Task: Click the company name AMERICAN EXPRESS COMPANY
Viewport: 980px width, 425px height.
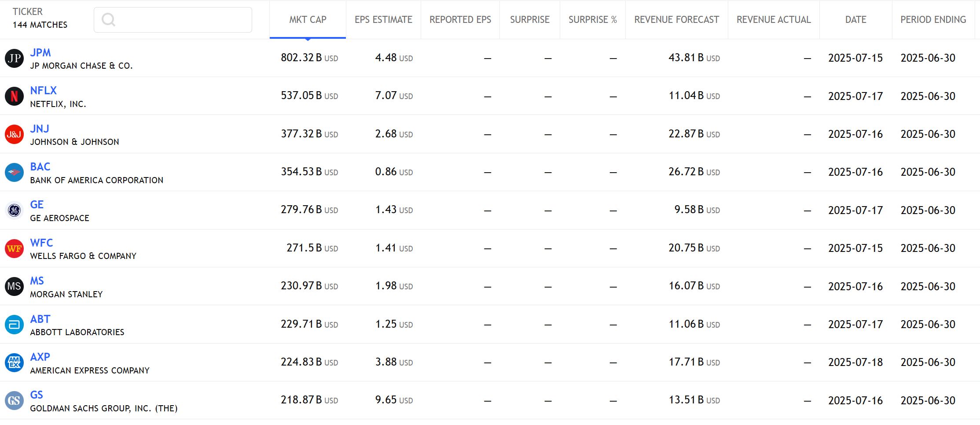Action: click(90, 370)
